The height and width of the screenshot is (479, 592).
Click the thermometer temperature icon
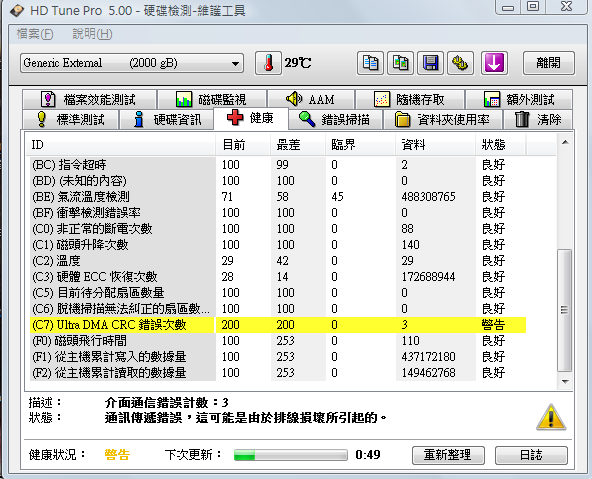pyautogui.click(x=268, y=63)
